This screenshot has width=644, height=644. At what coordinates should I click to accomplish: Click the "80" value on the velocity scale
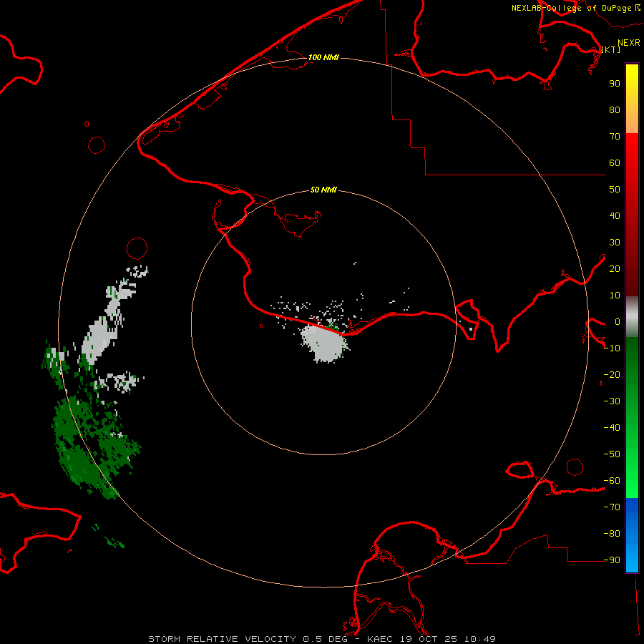click(x=615, y=110)
